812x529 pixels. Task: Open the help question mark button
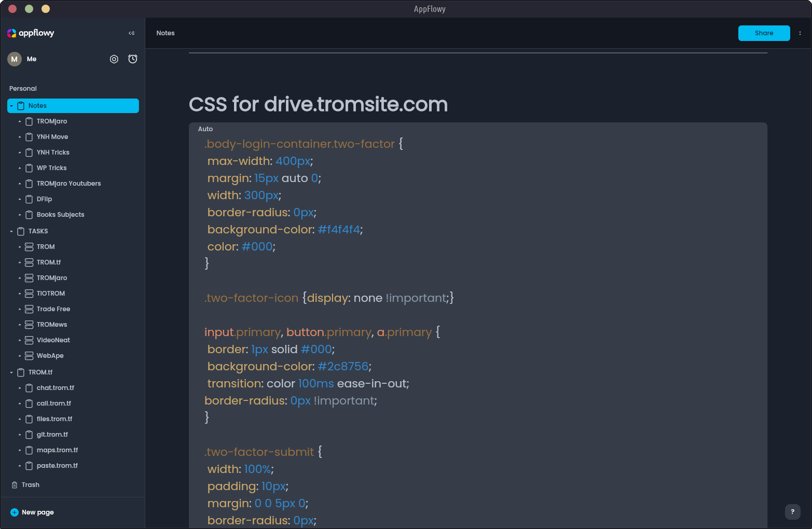click(x=792, y=512)
